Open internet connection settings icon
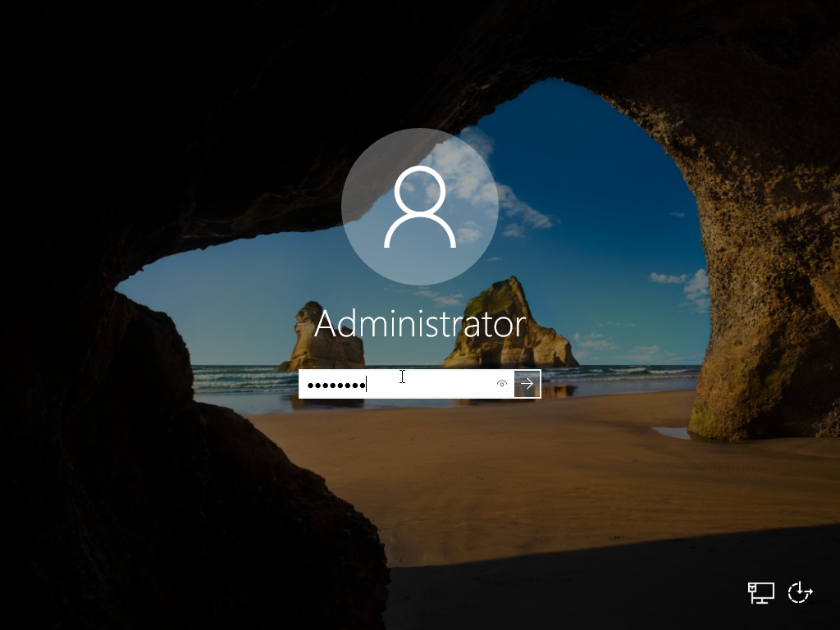The image size is (840, 630). [x=760, y=592]
